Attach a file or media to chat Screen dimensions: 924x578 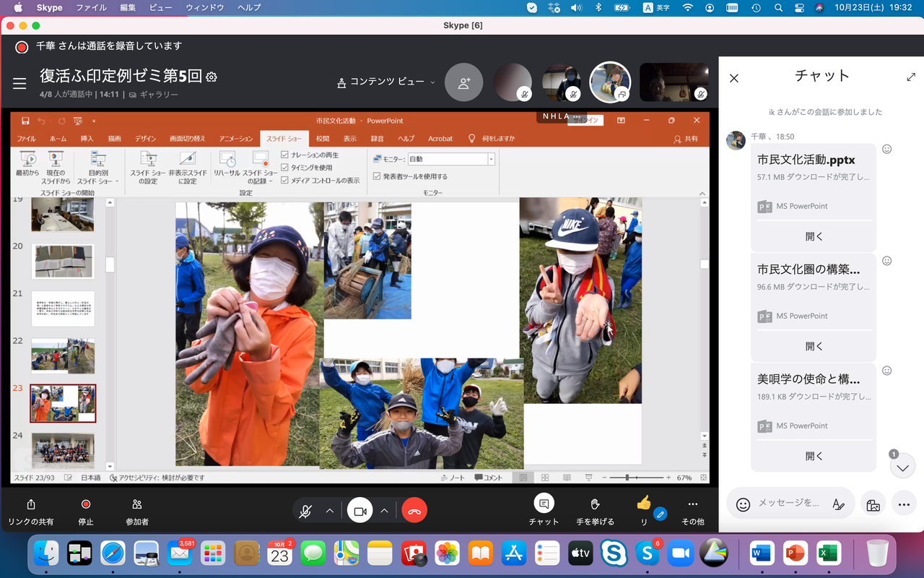click(x=873, y=505)
